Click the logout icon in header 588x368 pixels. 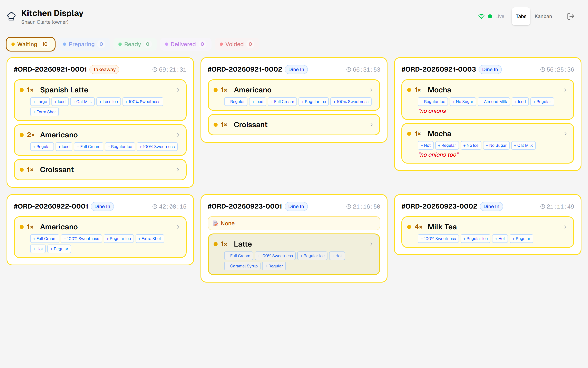click(570, 16)
